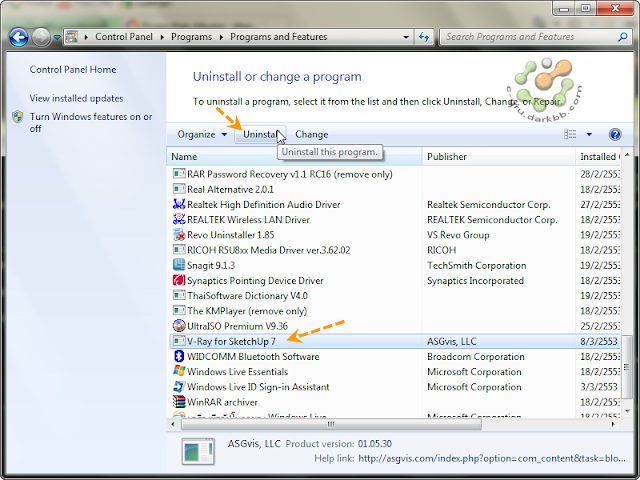This screenshot has height=480, width=640.
Task: Click REALTEK Wireless LAN Driver icon
Action: (179, 219)
